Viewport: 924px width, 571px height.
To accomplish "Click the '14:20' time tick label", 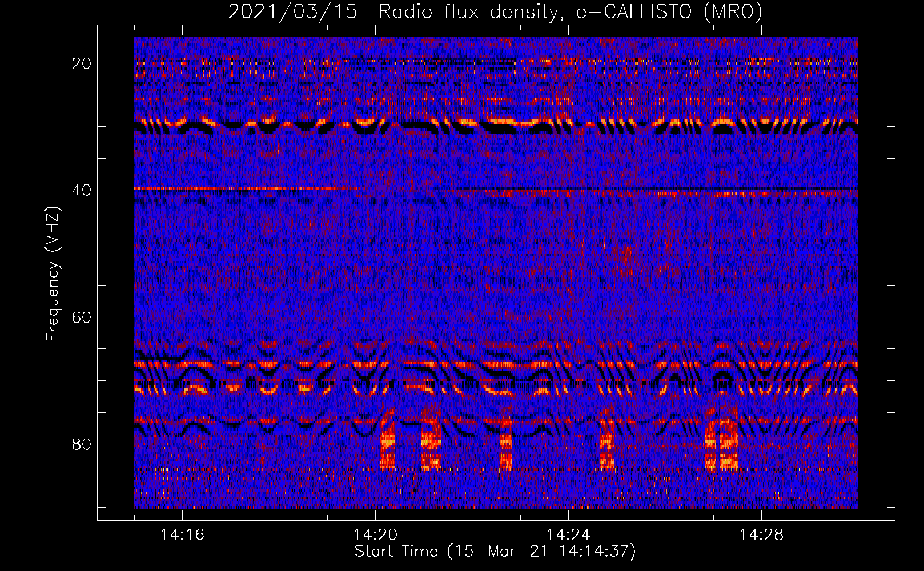I will coord(375,535).
